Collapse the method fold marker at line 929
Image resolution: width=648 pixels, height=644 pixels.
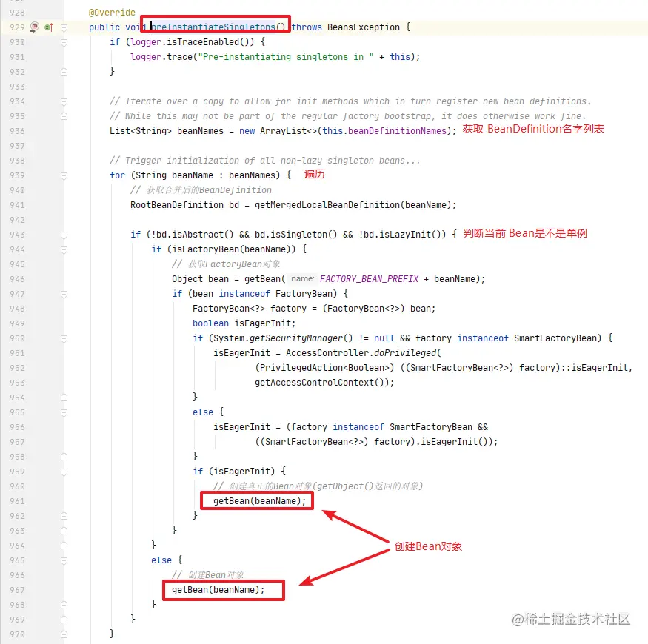click(64, 27)
